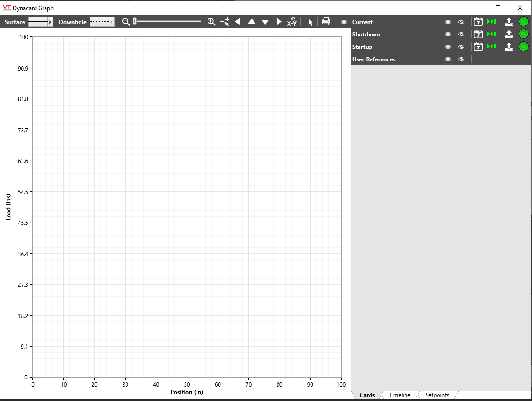The image size is (532, 401).
Task: Click the X-Y axis reset icon
Action: (x=292, y=22)
